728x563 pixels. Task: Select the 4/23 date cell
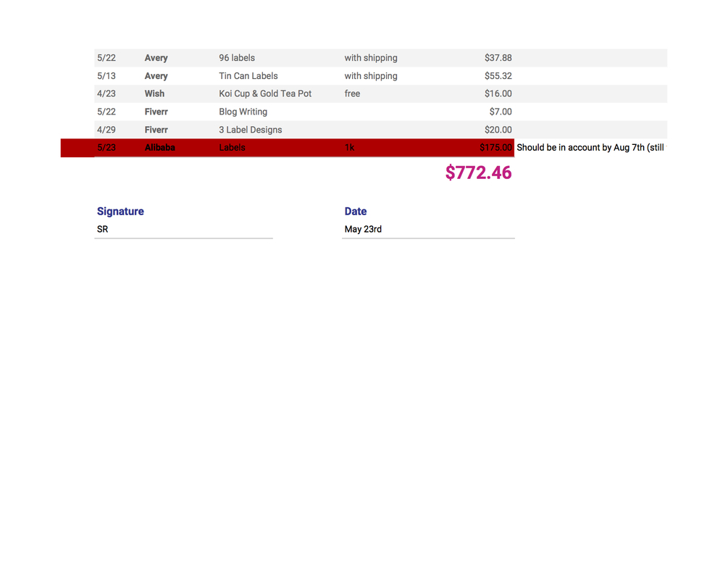click(106, 94)
